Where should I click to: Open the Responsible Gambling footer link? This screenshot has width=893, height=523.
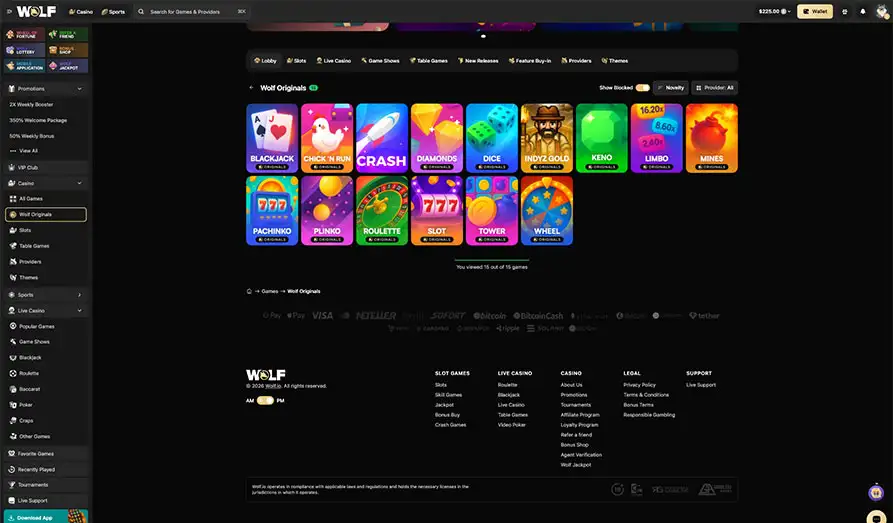click(649, 415)
